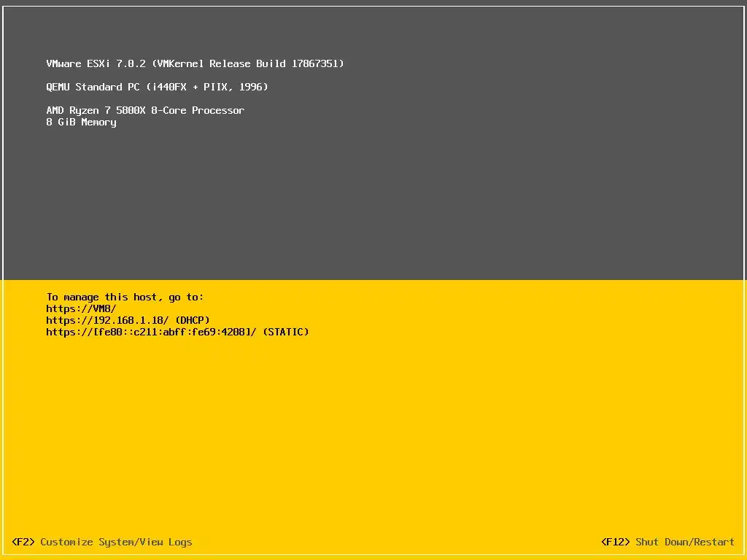The image size is (747, 560).
Task: Click the "To manage this host, go to:" text
Action: tap(125, 297)
